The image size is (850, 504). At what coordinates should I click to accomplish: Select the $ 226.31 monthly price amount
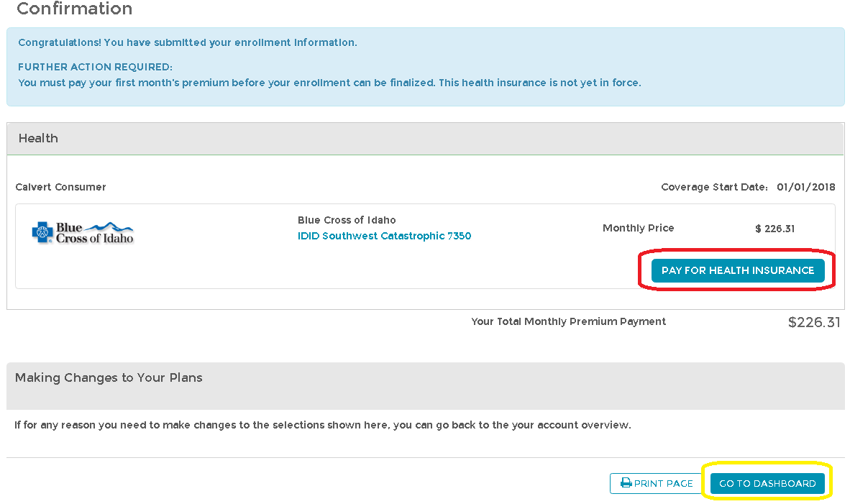[x=774, y=229]
